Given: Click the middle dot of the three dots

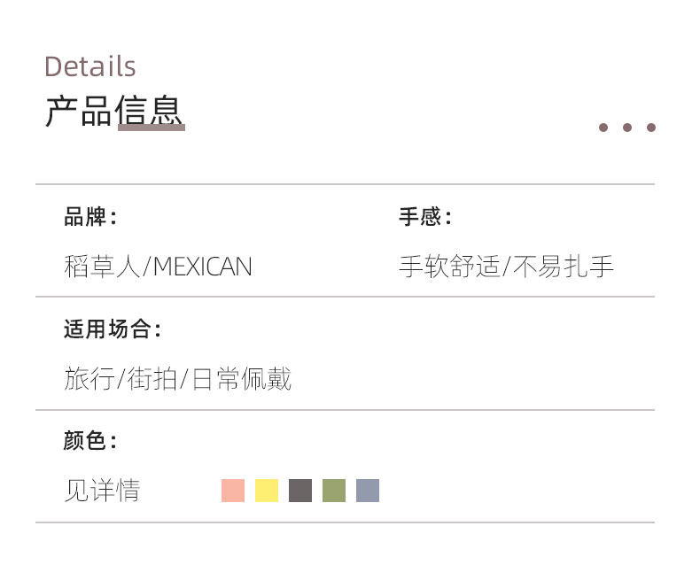Looking at the screenshot, I should 627,128.
